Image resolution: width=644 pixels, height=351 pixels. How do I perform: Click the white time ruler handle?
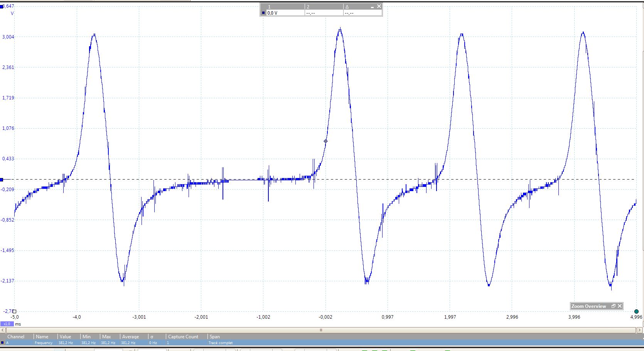point(15,311)
